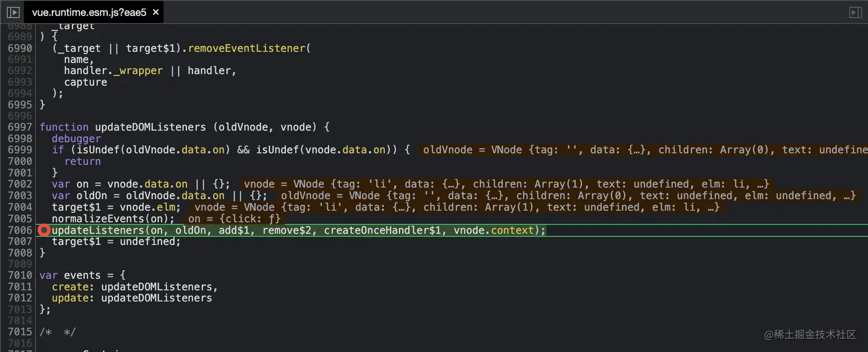
Task: Toggle the file navigator sidebar icon
Action: (13, 12)
